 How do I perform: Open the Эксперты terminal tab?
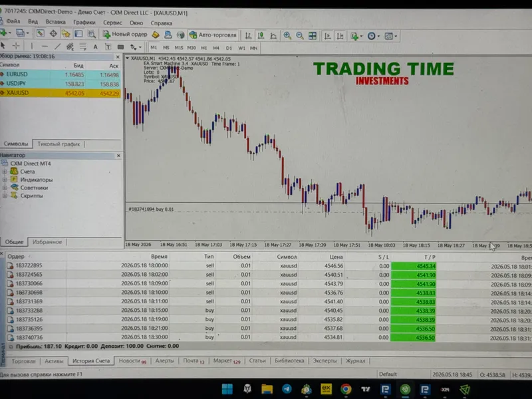pyautogui.click(x=325, y=360)
